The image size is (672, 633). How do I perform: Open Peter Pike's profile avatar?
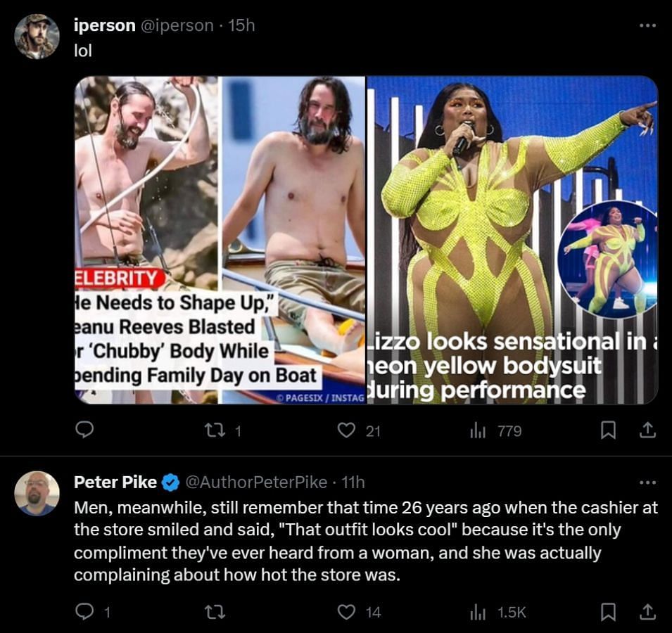click(37, 493)
